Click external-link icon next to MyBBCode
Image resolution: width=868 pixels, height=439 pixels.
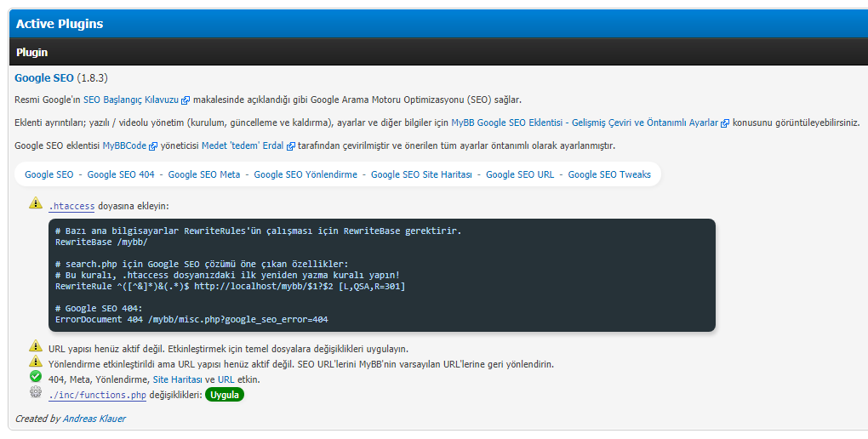coord(153,146)
